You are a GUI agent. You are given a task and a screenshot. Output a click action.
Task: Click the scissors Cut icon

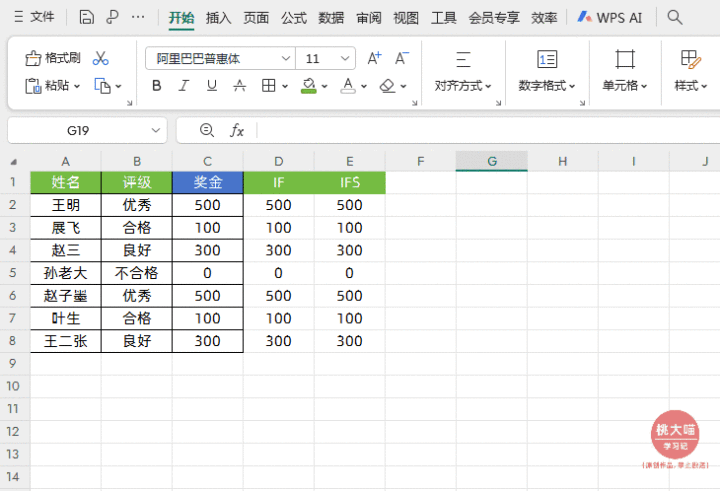pos(100,58)
